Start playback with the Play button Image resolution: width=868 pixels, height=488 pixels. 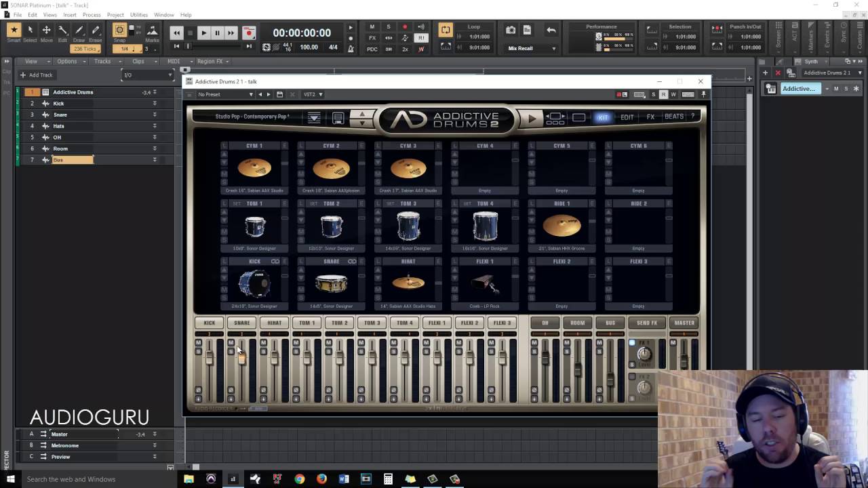coord(203,33)
